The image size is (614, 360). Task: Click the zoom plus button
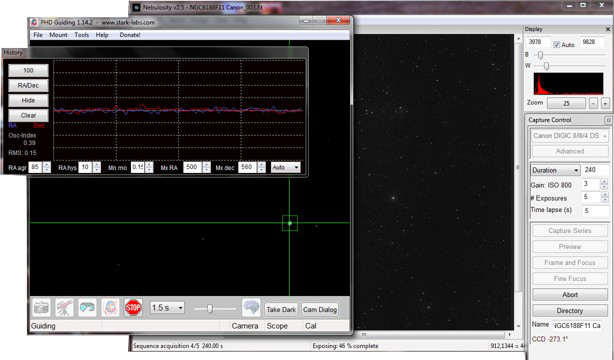[605, 103]
